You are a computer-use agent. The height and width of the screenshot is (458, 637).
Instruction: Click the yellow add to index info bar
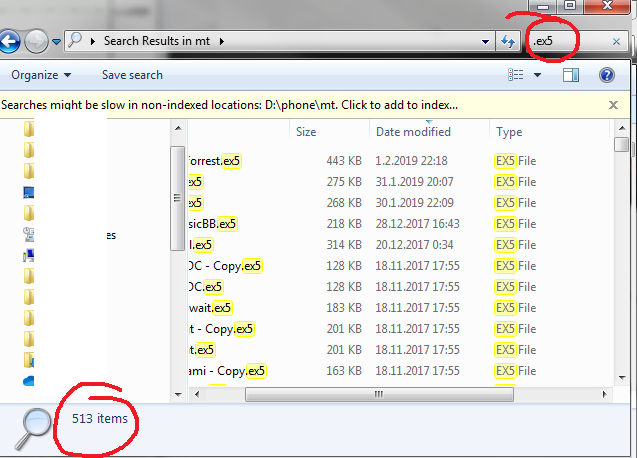point(230,105)
